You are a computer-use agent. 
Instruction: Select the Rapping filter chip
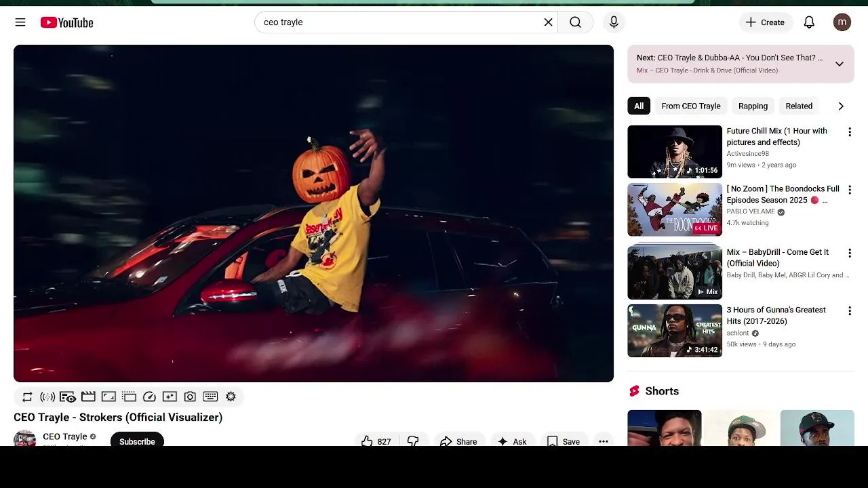point(753,106)
